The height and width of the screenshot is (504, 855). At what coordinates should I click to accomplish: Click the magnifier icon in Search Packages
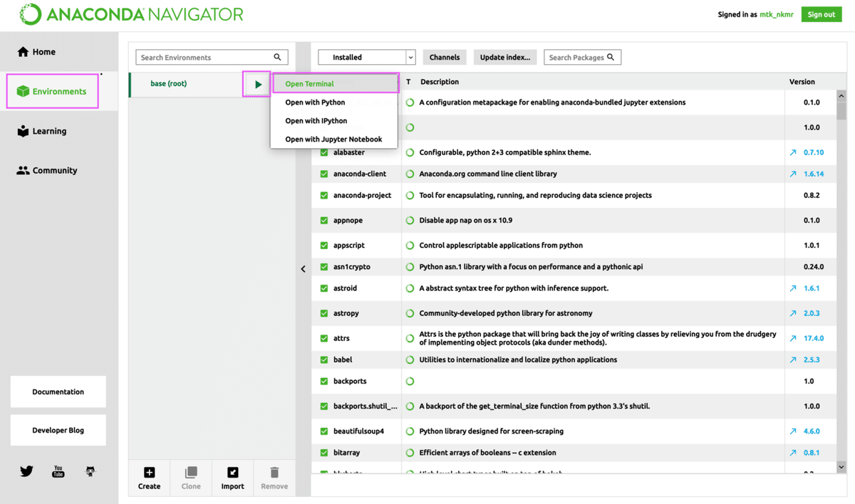pyautogui.click(x=611, y=57)
